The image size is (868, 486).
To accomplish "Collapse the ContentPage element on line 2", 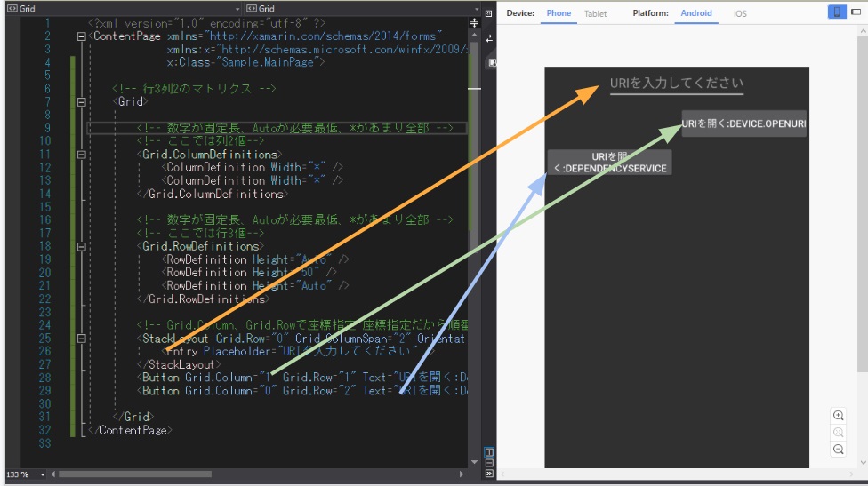I will coord(82,36).
